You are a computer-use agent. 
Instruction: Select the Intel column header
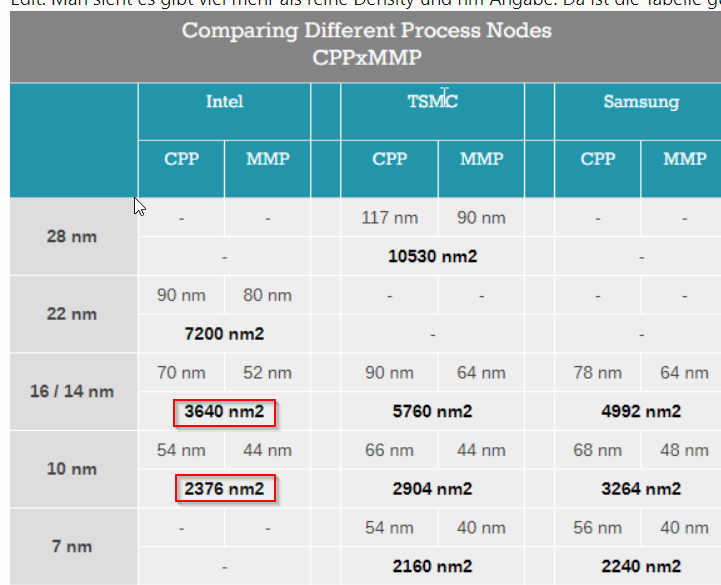coord(224,101)
